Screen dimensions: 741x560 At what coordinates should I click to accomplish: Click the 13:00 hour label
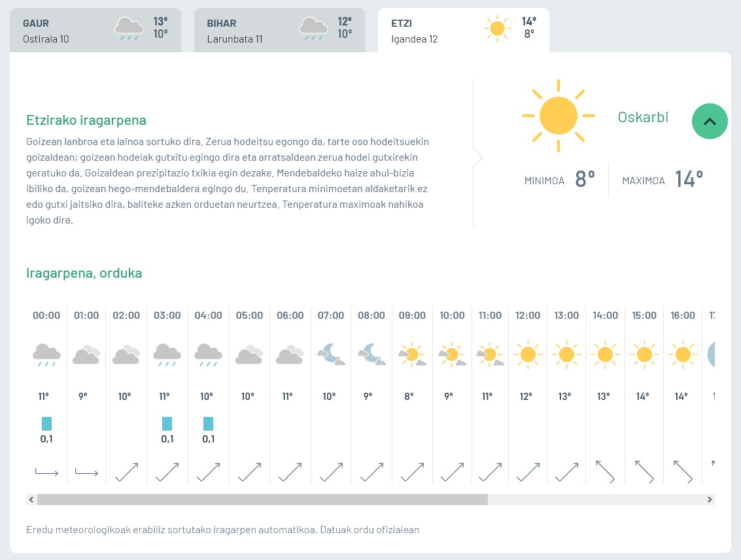566,316
